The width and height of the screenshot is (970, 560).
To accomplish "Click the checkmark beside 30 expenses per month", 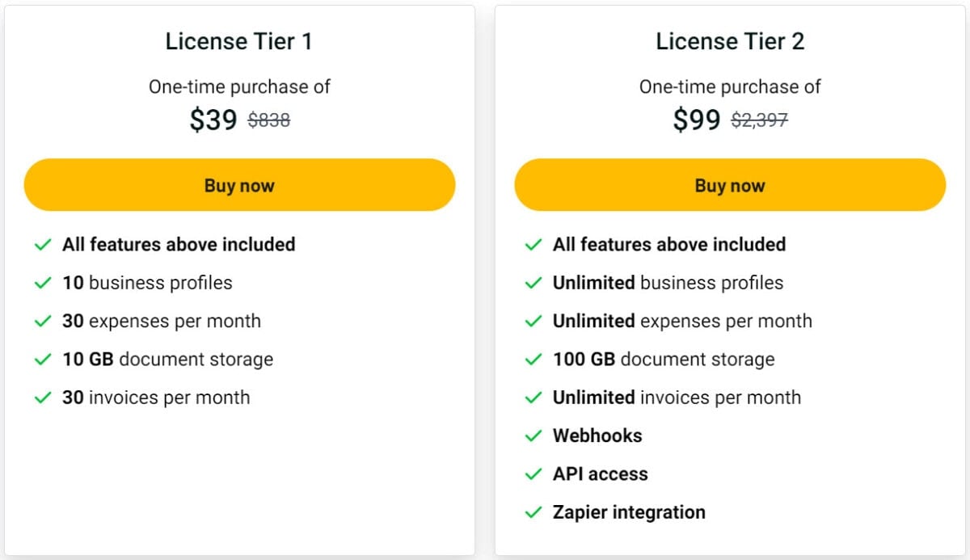I will coord(42,321).
